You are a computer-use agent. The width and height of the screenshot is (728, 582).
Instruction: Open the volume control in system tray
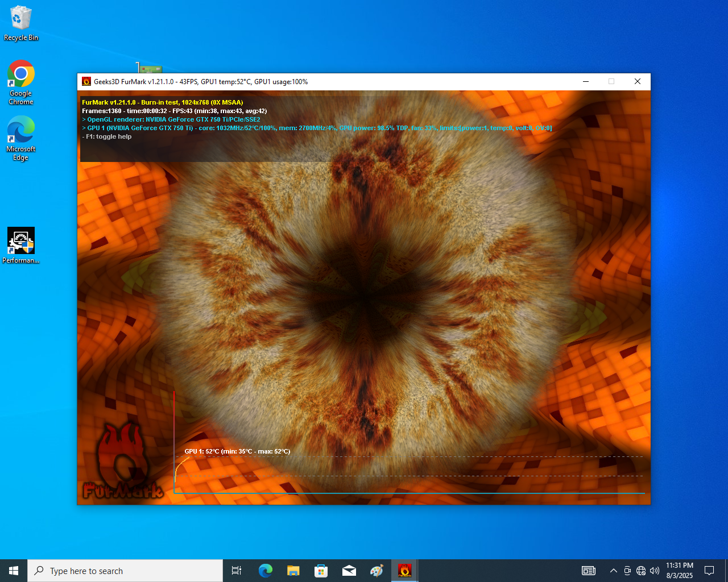coord(655,571)
